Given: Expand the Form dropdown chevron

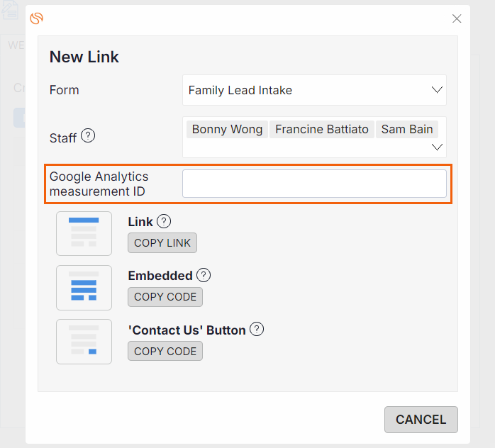Looking at the screenshot, I should tap(437, 90).
